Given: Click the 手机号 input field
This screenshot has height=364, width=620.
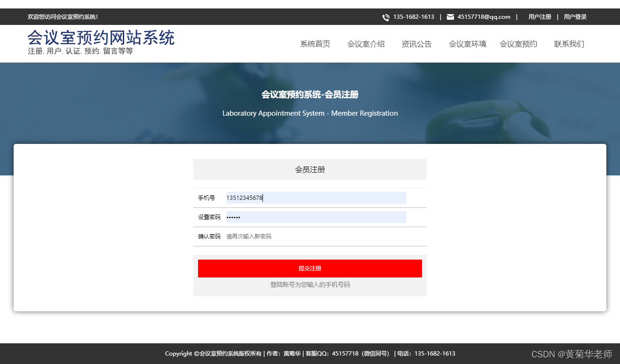Looking at the screenshot, I should tap(316, 198).
